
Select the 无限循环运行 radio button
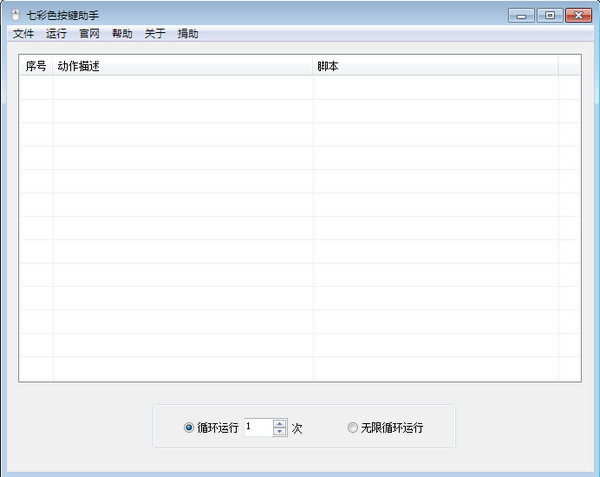(352, 428)
